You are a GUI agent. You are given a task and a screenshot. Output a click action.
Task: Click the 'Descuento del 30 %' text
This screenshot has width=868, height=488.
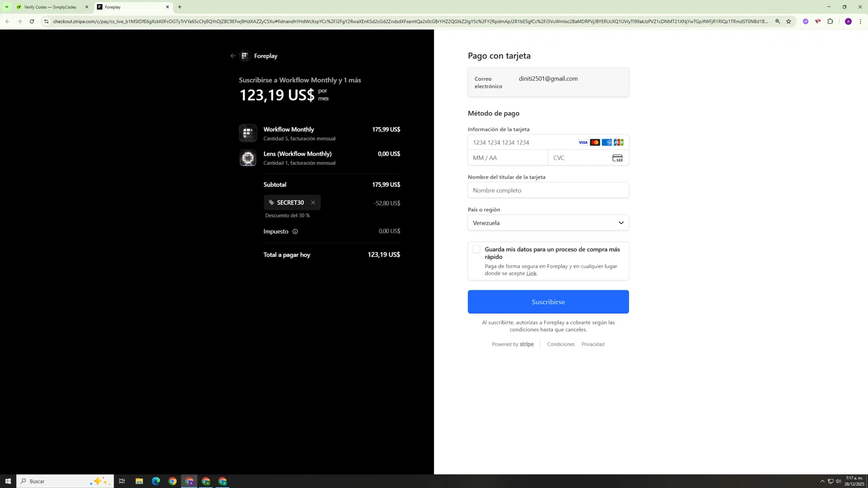point(288,216)
